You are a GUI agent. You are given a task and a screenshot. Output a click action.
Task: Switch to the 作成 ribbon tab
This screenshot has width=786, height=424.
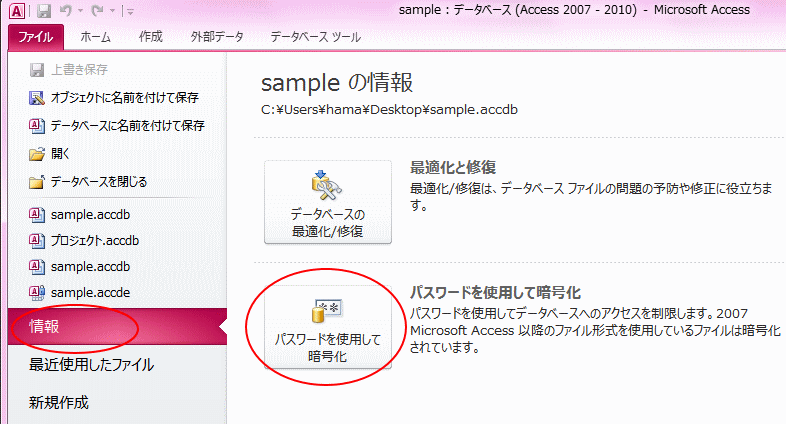pyautogui.click(x=150, y=37)
